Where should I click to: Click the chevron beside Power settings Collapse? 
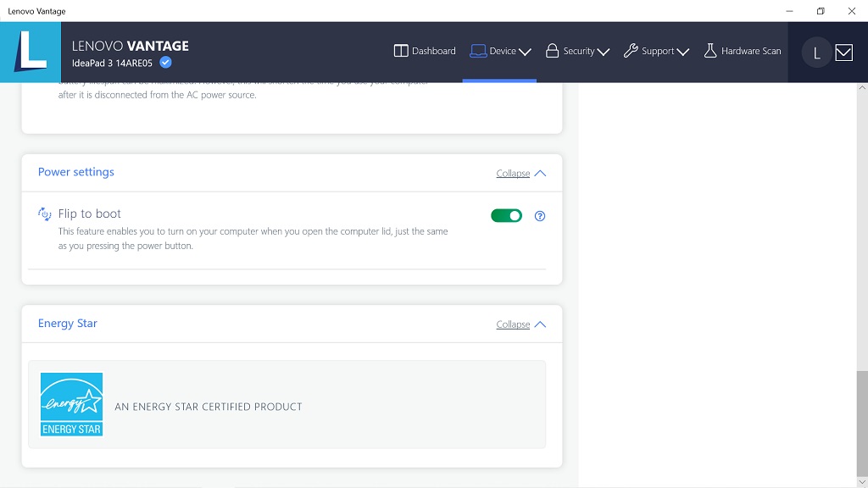540,173
